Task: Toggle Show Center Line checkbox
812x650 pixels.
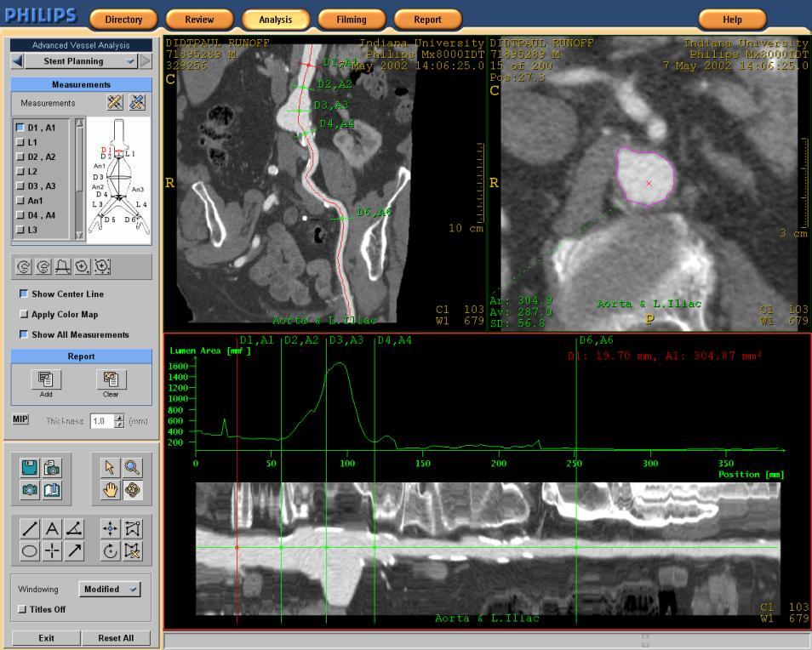Action: 23,294
